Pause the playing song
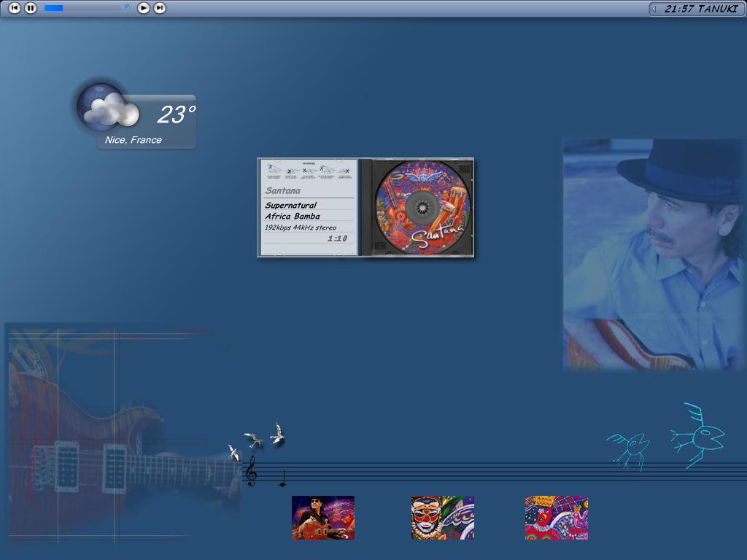Image resolution: width=747 pixels, height=560 pixels. pyautogui.click(x=31, y=7)
